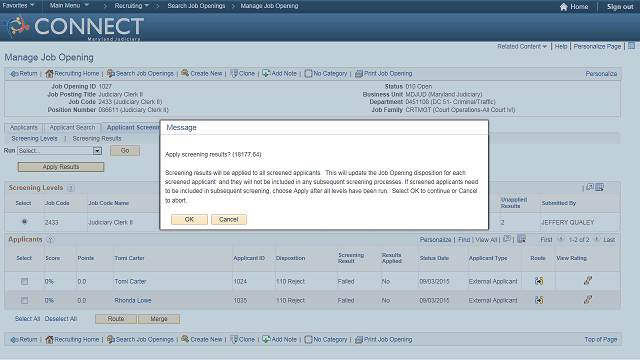This screenshot has width=640, height=360.
Task: Switch to Applicant Search tab
Action: point(72,127)
